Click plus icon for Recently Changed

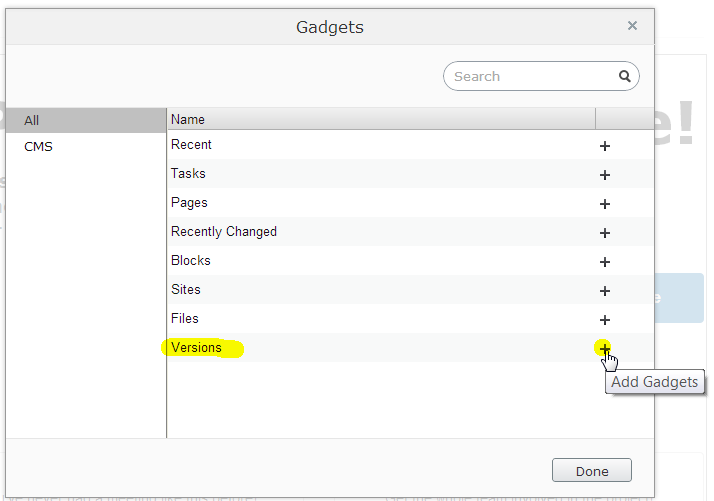coord(604,233)
